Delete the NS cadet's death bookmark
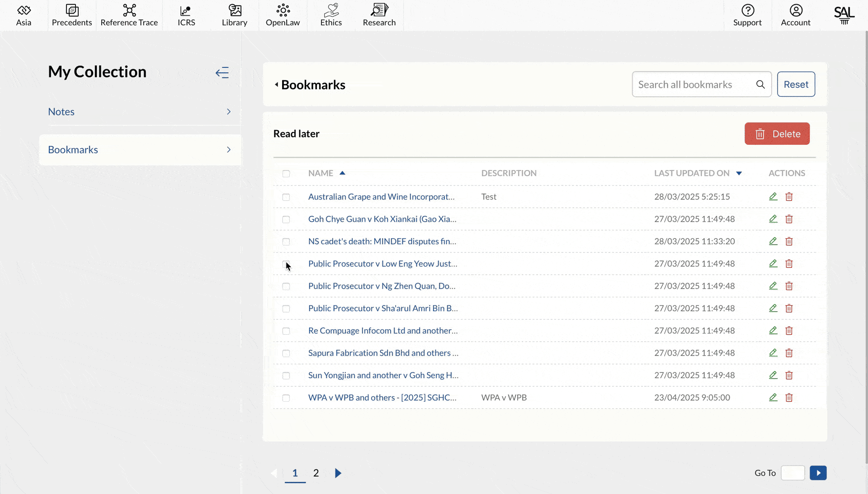This screenshot has height=494, width=868. 789,241
